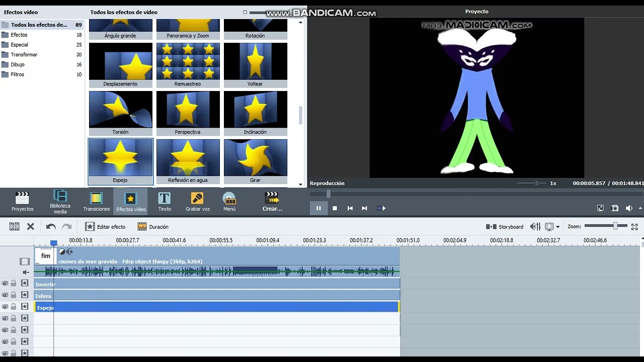Lock the Espejo effect track
The width and height of the screenshot is (644, 362).
point(14,307)
